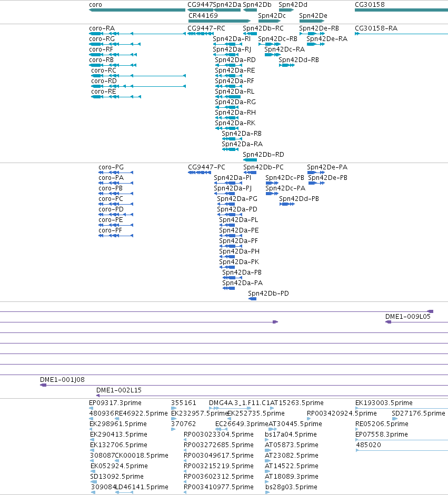The image size is (448, 495).
Task: Select transcript coro-RD
Action: coord(138,86)
